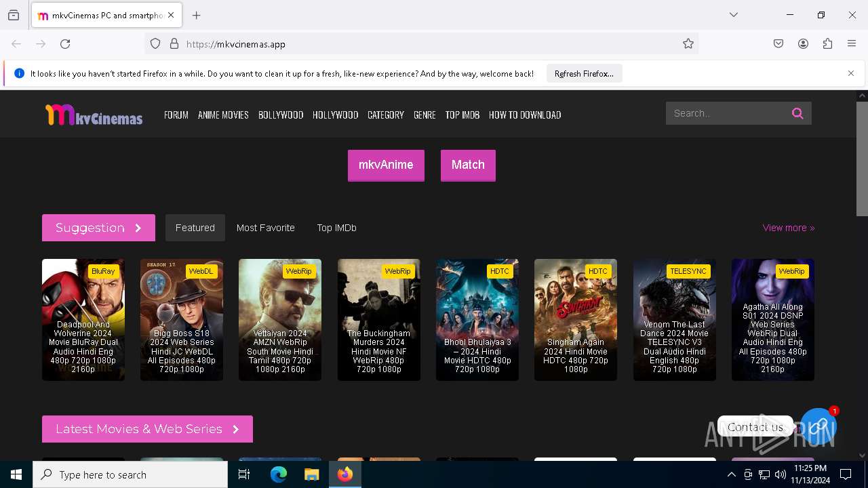
Task: Open ANIME MOVIES in the navigation
Action: [223, 115]
